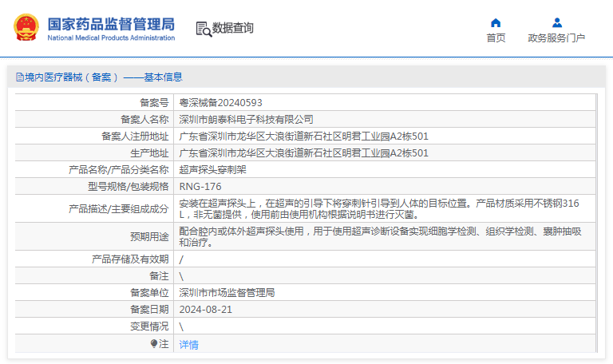Open 政务服务门户 text link

pos(556,38)
